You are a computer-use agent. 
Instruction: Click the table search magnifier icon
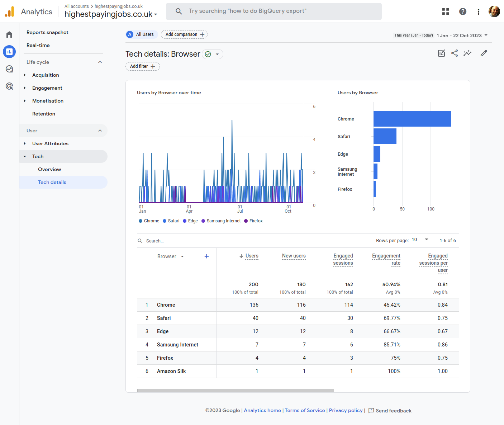(x=140, y=241)
